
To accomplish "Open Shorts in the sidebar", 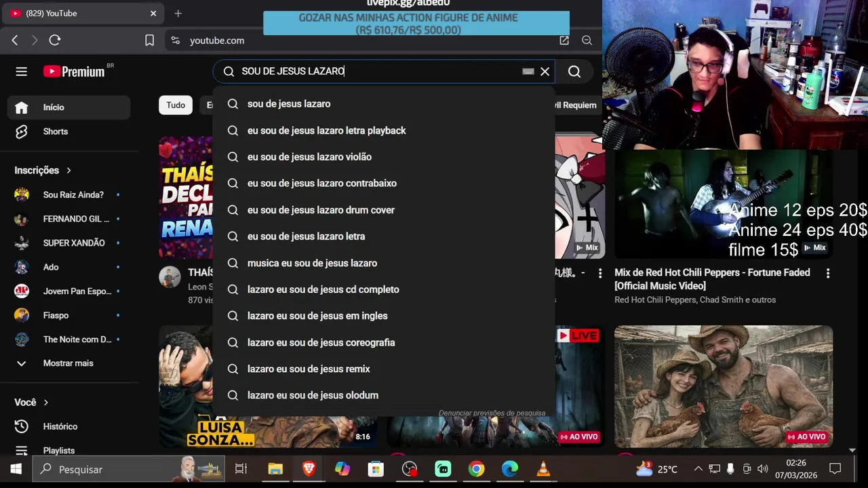I will tap(68, 131).
